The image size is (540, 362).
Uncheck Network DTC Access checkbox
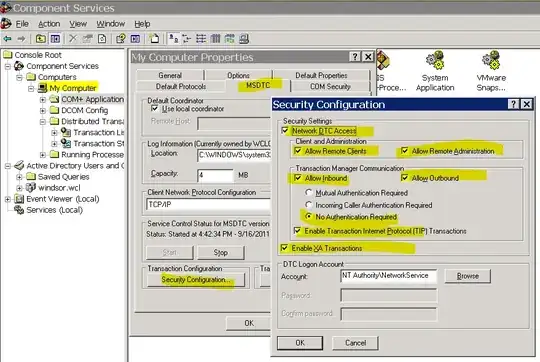click(x=285, y=131)
